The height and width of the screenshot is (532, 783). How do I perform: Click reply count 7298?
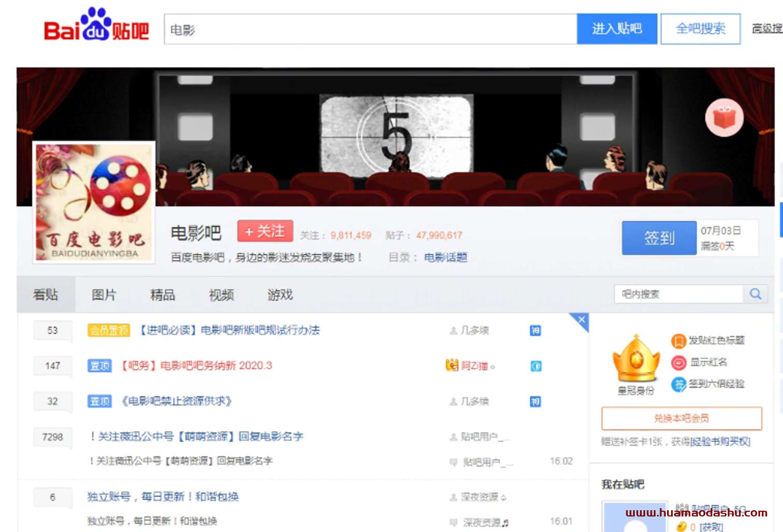pos(52,437)
